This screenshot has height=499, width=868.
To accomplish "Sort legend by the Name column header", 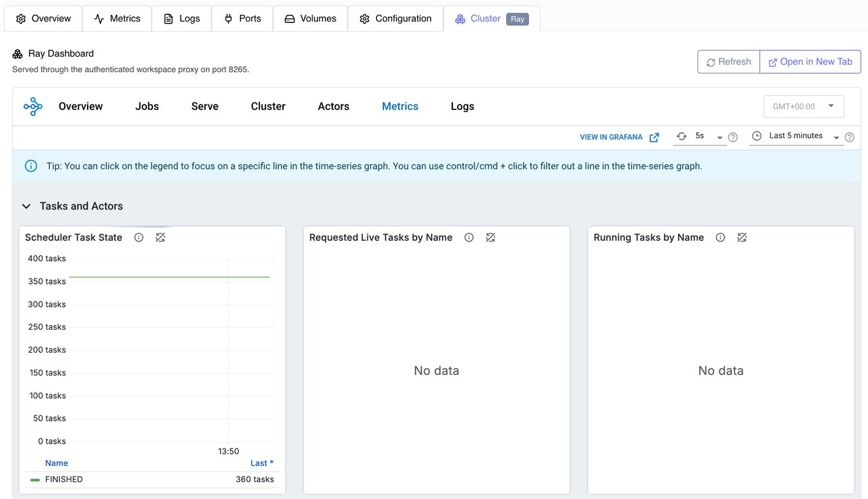I will coord(57,463).
